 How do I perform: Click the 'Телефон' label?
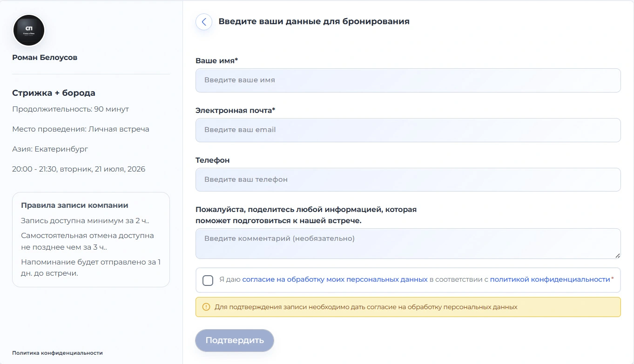tap(213, 160)
